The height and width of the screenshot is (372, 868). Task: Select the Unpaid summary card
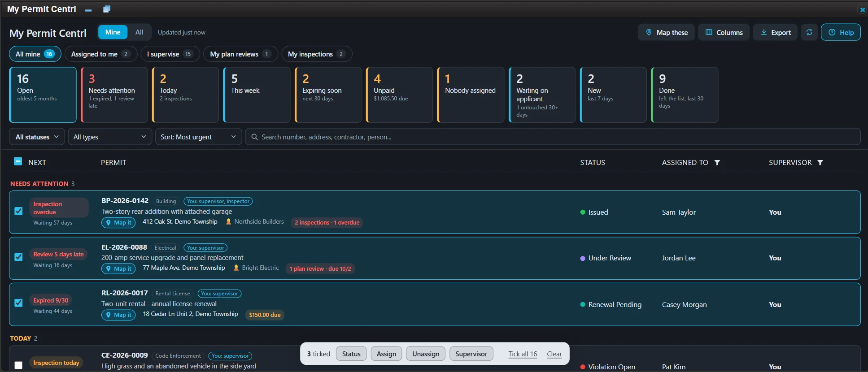tap(399, 95)
